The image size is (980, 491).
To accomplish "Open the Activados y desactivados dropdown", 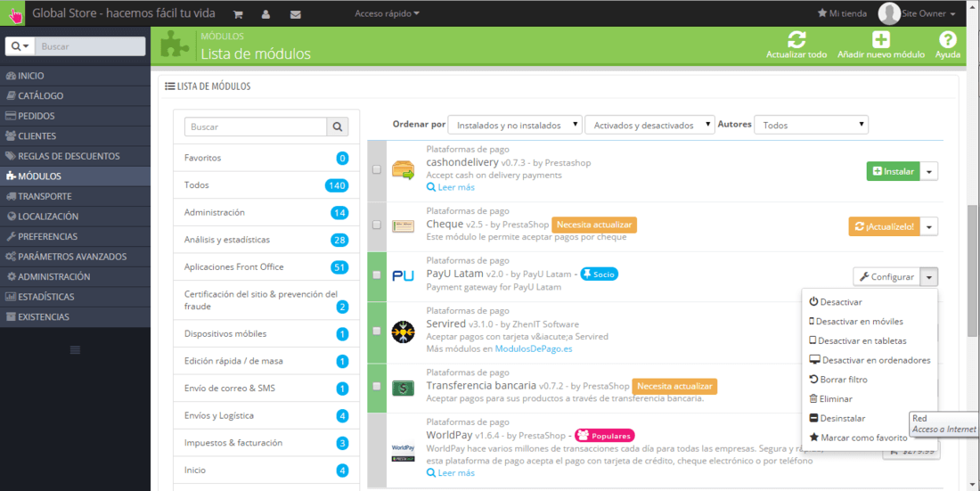I will (649, 125).
